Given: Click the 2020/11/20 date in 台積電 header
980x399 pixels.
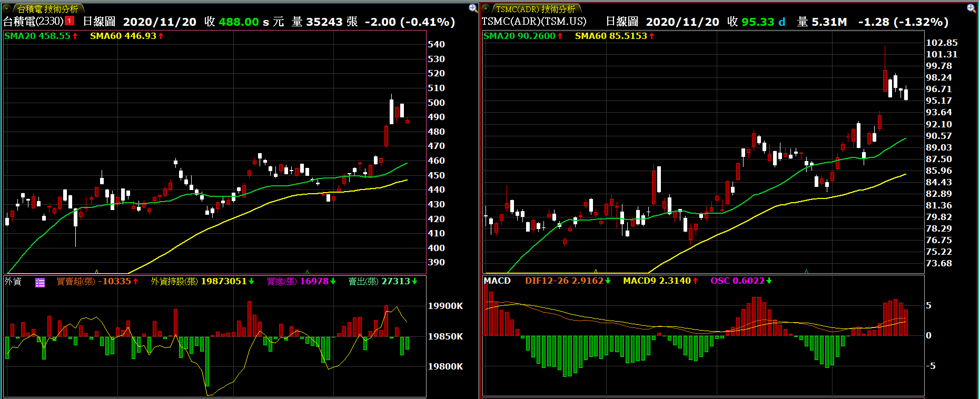Looking at the screenshot, I should (160, 22).
